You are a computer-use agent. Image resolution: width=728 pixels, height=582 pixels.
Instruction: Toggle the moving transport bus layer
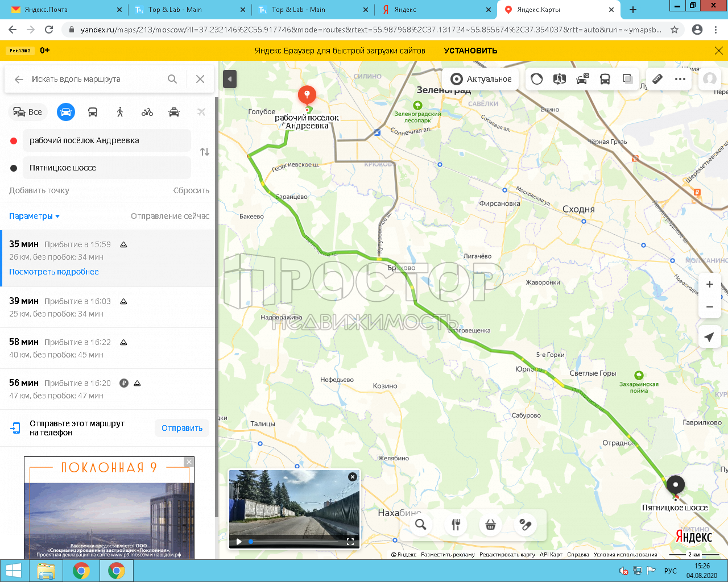[x=605, y=79]
